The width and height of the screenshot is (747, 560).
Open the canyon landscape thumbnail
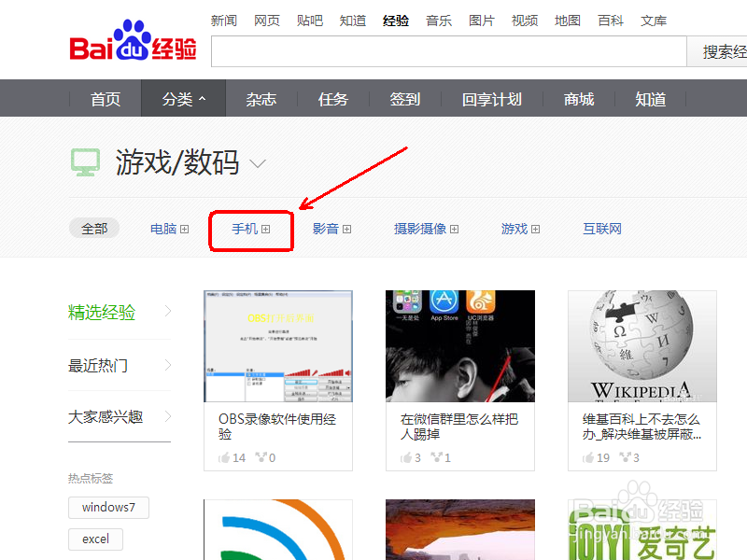460,529
